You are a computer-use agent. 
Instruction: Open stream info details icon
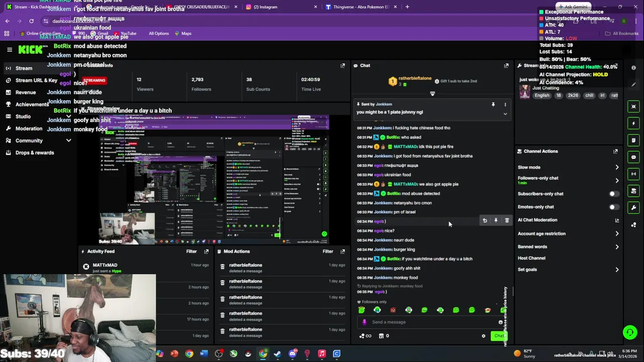633,68
